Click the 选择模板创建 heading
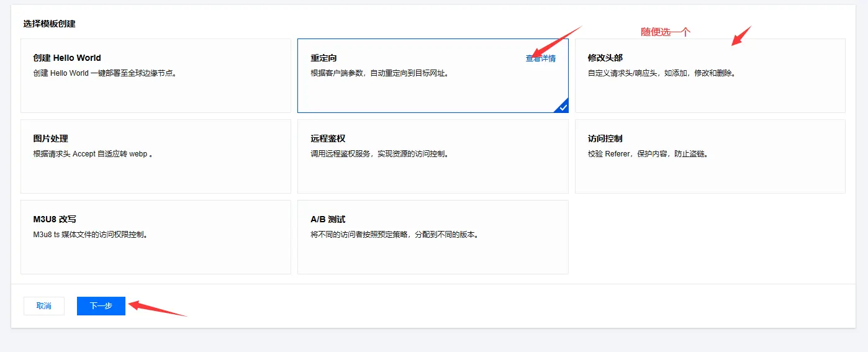The width and height of the screenshot is (868, 352). point(49,24)
